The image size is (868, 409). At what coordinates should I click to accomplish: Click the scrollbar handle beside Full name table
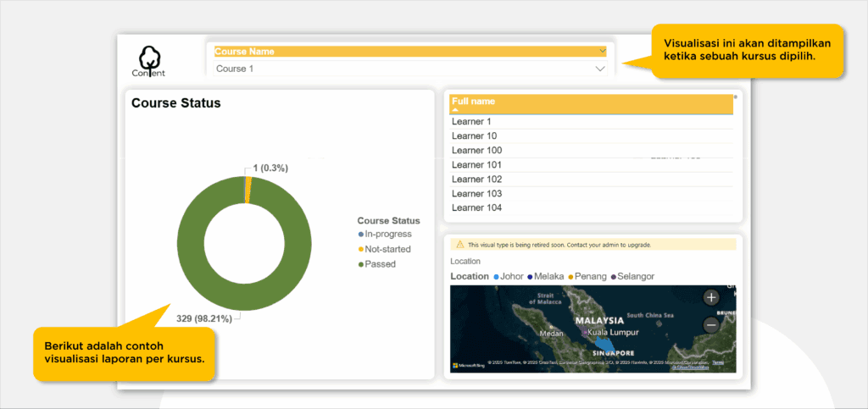tap(736, 97)
